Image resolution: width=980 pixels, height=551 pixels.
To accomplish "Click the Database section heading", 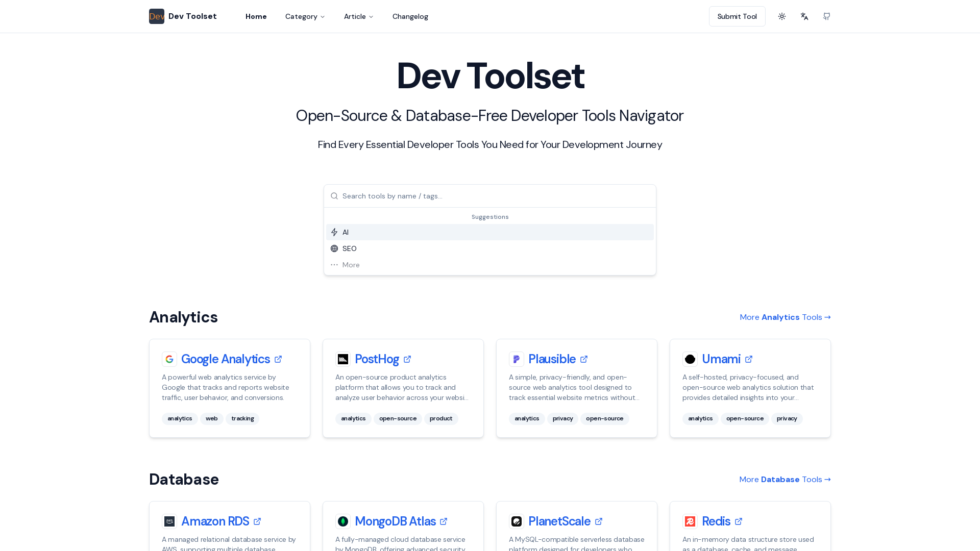I will tap(184, 480).
